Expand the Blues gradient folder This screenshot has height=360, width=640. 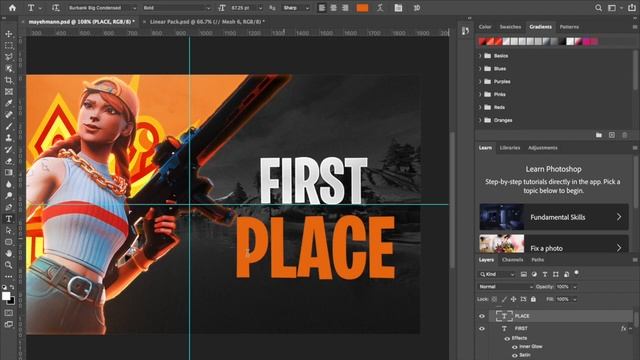(480, 69)
